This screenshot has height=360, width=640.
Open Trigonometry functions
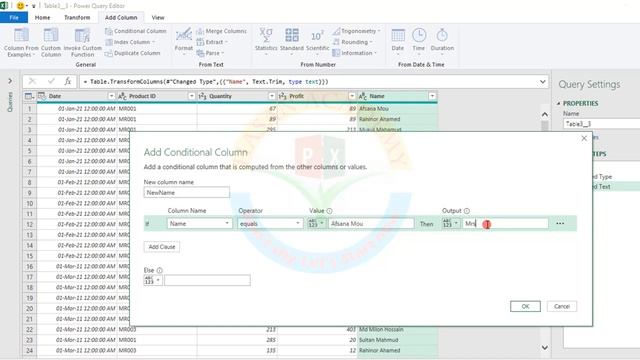point(356,31)
